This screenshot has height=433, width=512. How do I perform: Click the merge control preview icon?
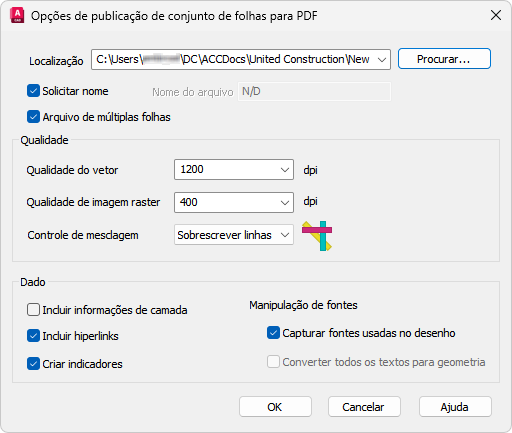317,236
